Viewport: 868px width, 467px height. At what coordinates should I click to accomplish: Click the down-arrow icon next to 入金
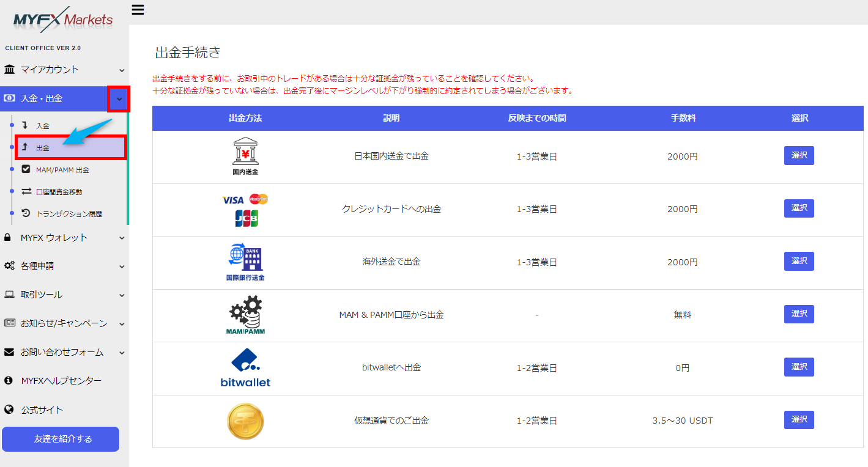tap(26, 125)
